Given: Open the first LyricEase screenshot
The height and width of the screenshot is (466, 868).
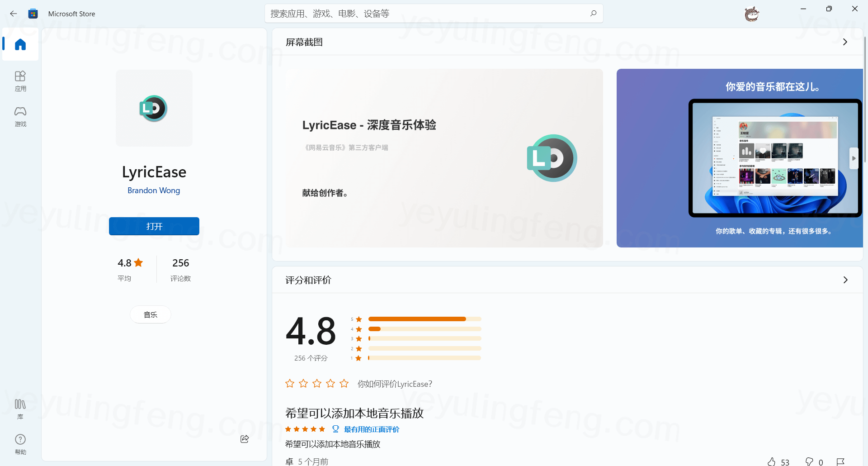Looking at the screenshot, I should point(444,158).
